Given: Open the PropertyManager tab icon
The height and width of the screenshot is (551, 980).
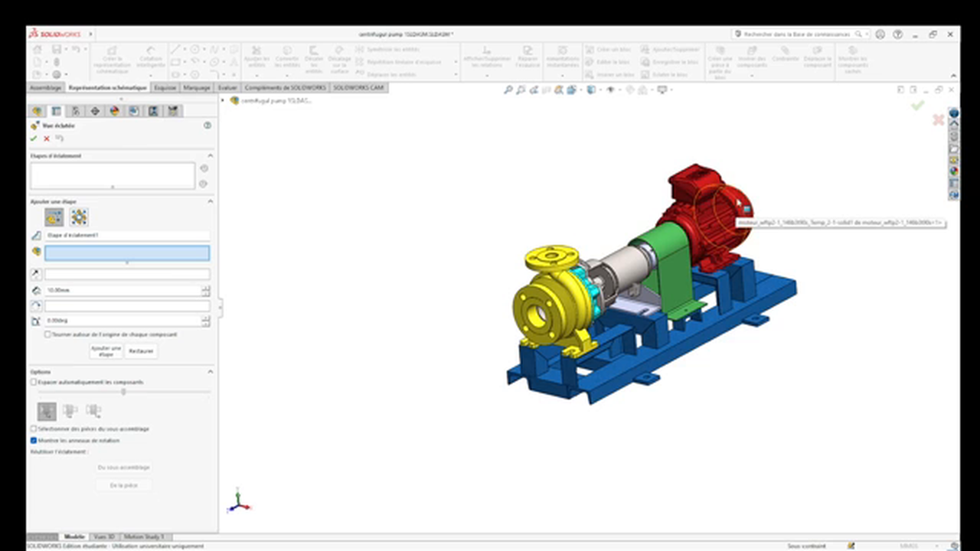Looking at the screenshot, I should pyautogui.click(x=56, y=111).
